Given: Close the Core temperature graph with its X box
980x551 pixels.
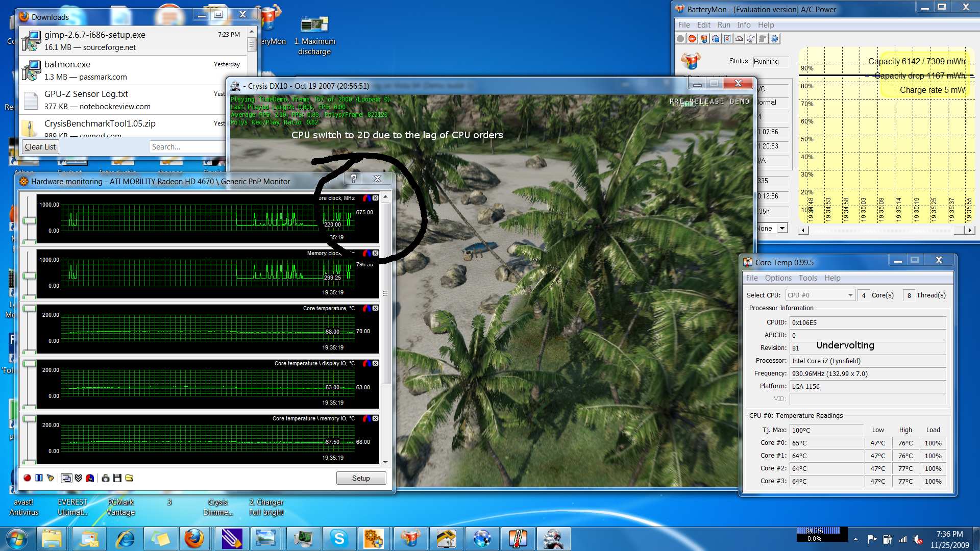Looking at the screenshot, I should click(376, 308).
